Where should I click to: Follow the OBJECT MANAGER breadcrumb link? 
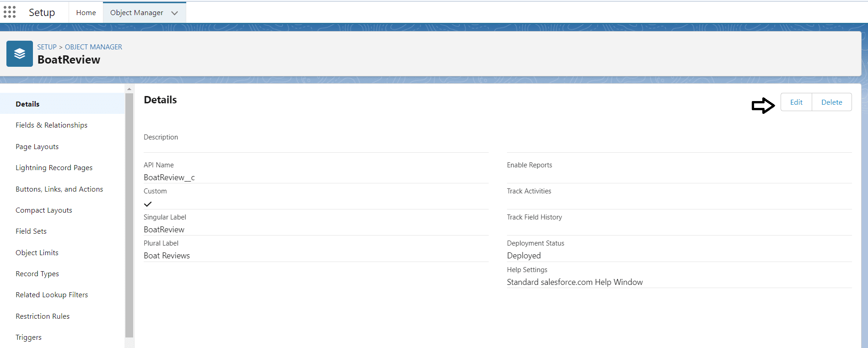(x=93, y=47)
